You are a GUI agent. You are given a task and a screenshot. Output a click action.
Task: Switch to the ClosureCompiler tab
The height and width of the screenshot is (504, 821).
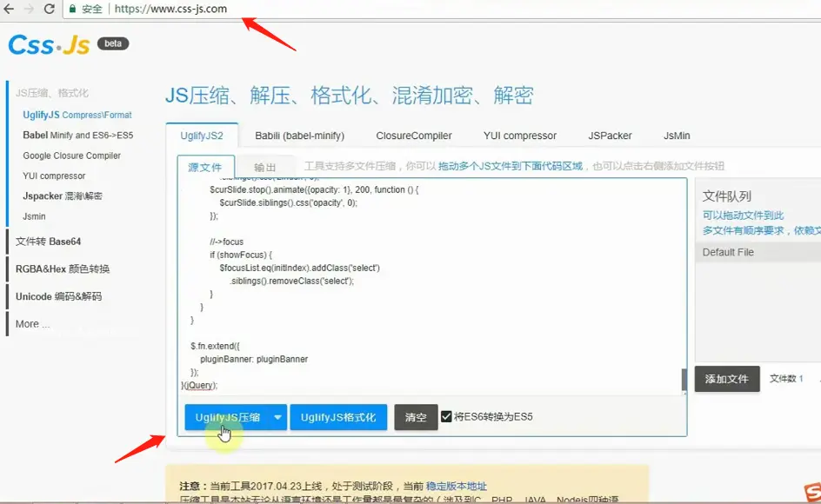pos(414,136)
